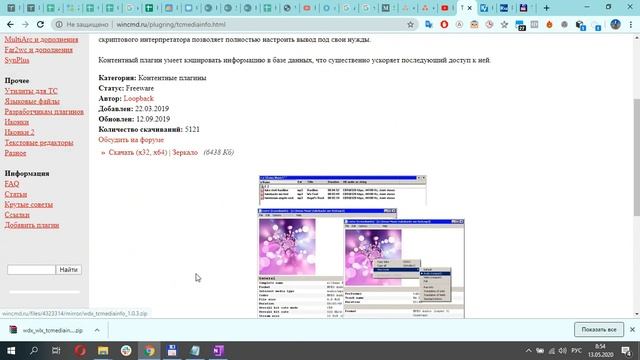The width and height of the screenshot is (640, 360).
Task: Open the volume control in system tray
Action: (x=563, y=351)
